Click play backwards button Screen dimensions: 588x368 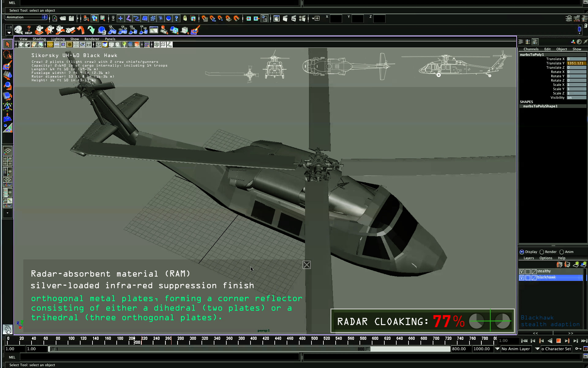tap(550, 341)
